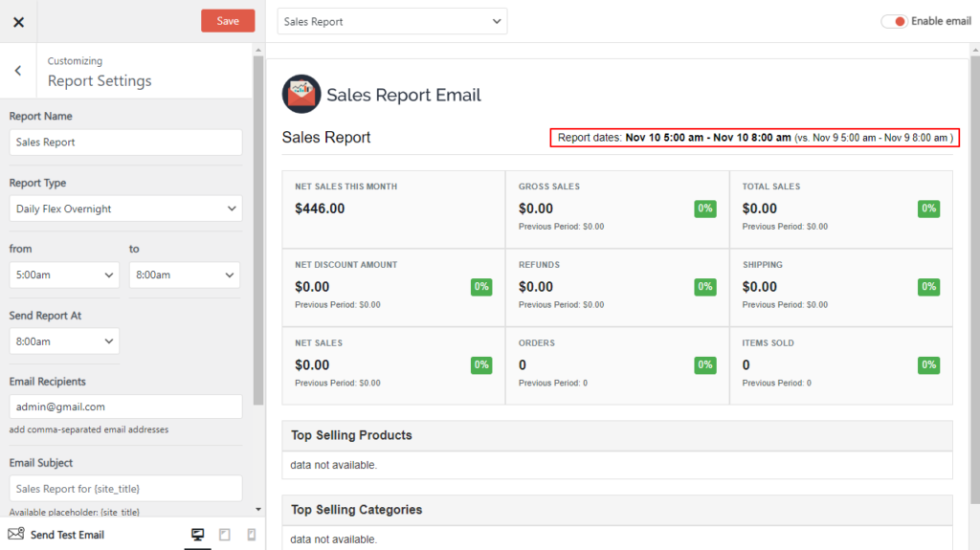Click the Report Name input field
Viewport: 980px width, 550px height.
pos(125,143)
